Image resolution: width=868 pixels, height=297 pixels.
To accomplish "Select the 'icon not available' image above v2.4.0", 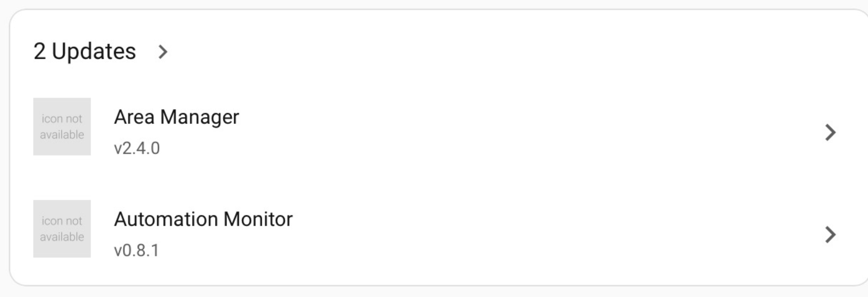I will pyautogui.click(x=62, y=127).
